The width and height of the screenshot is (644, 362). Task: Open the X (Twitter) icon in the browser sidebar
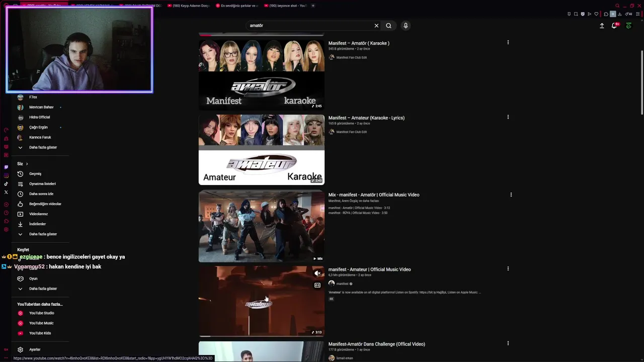pyautogui.click(x=6, y=192)
